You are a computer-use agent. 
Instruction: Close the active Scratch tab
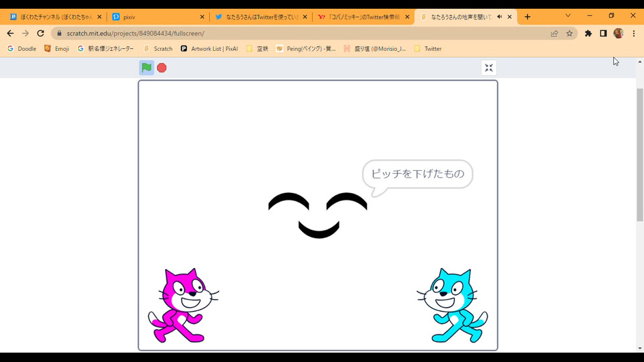coord(510,17)
